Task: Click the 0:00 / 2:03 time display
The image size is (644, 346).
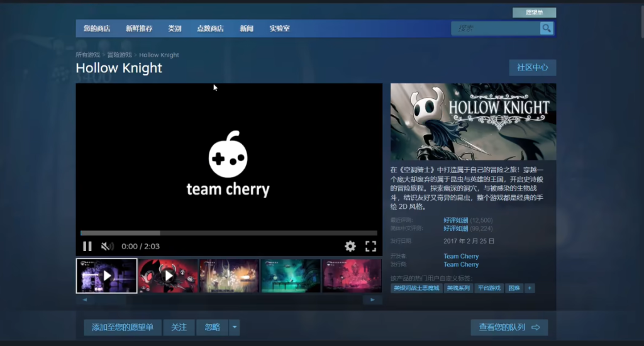Action: pyautogui.click(x=140, y=246)
